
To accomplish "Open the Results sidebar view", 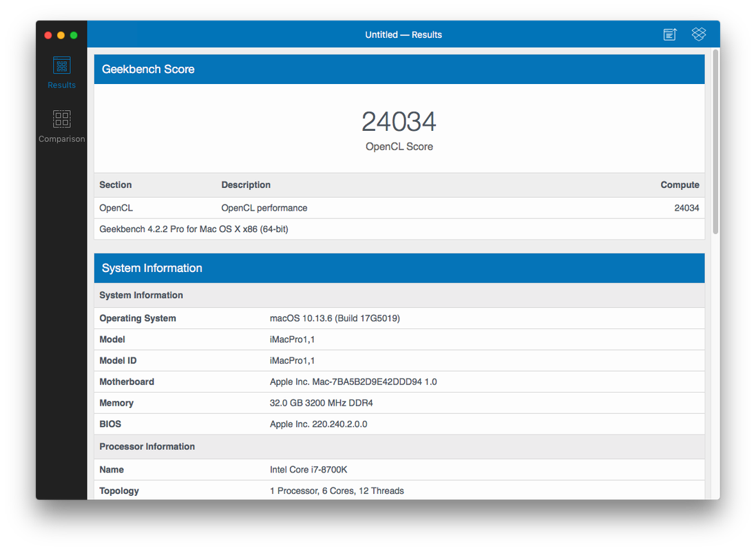I will (62, 73).
